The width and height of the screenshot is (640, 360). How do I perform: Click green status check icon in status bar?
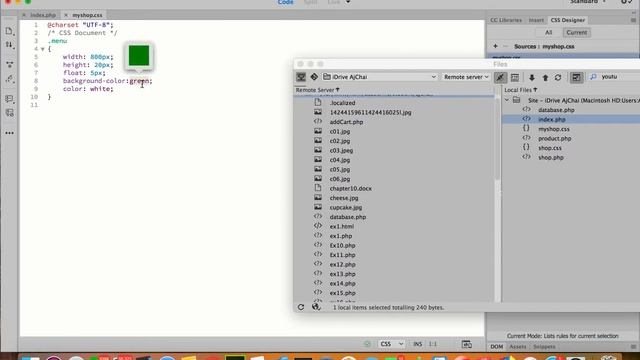coord(367,344)
